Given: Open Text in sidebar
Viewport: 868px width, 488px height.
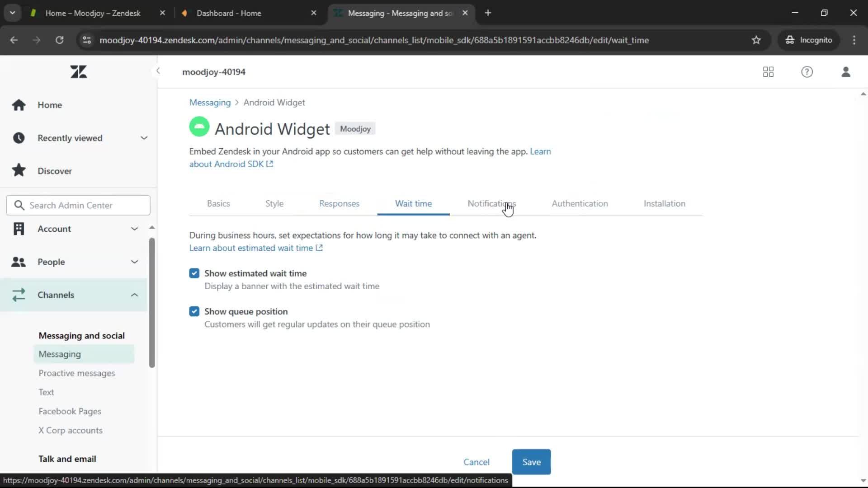Looking at the screenshot, I should [46, 392].
